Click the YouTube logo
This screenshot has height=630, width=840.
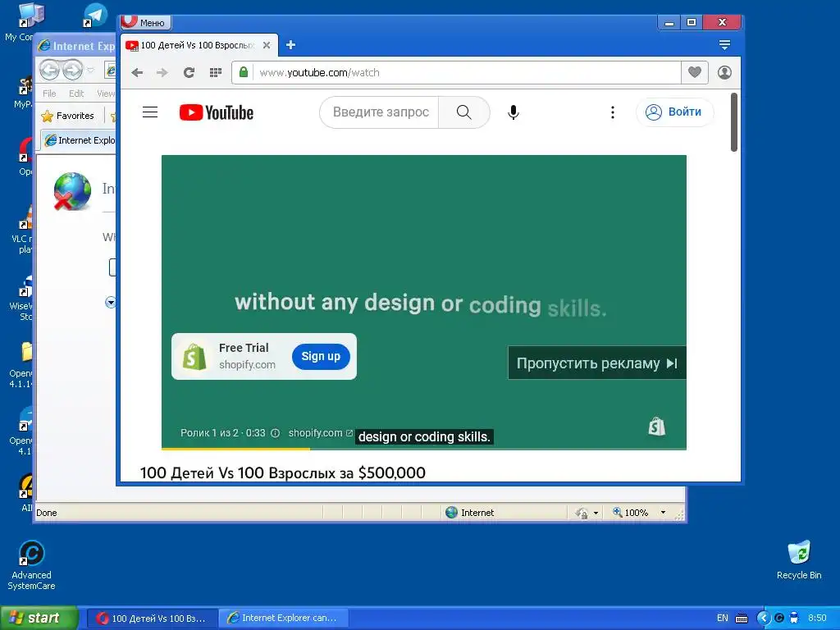tap(217, 112)
